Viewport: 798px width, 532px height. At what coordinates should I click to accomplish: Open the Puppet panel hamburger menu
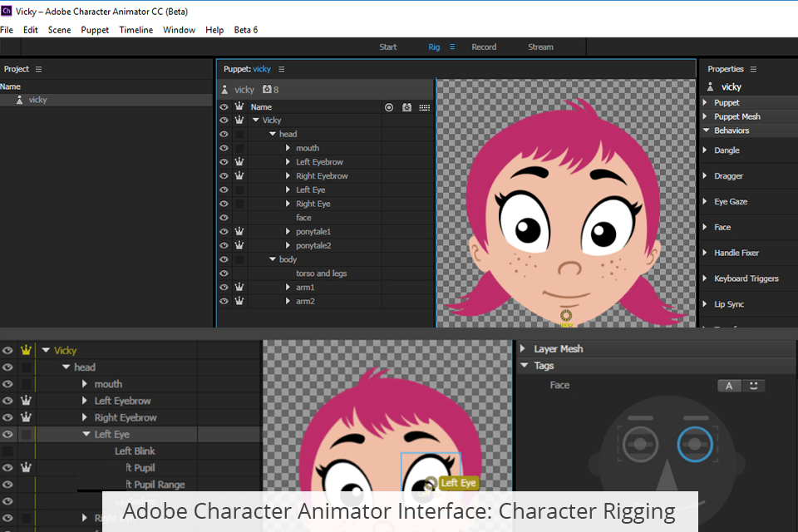point(282,69)
